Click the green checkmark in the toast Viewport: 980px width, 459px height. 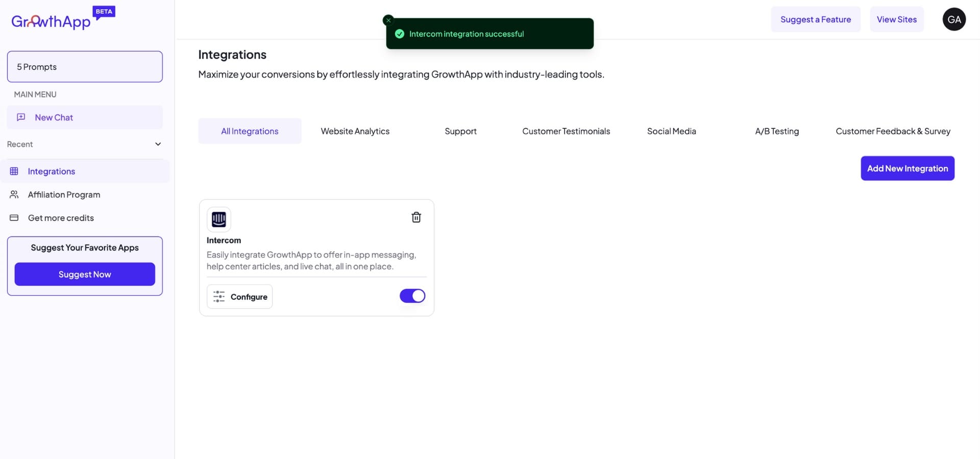coord(400,34)
